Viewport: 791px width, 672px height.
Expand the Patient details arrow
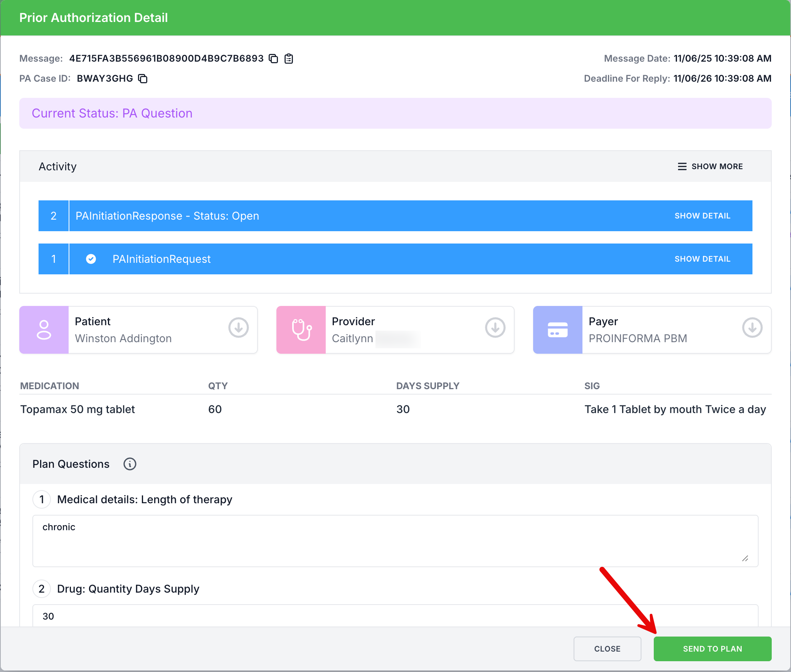(238, 328)
